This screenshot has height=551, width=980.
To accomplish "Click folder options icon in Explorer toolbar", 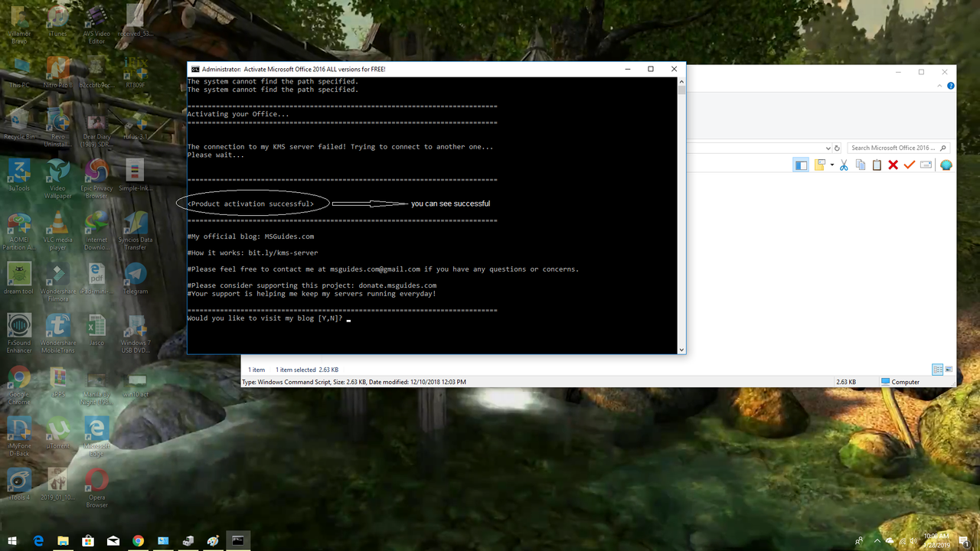I will point(820,165).
